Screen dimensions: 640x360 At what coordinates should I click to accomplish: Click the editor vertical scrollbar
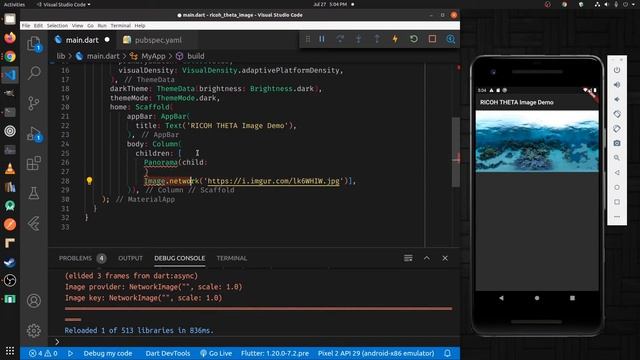tap(456, 152)
